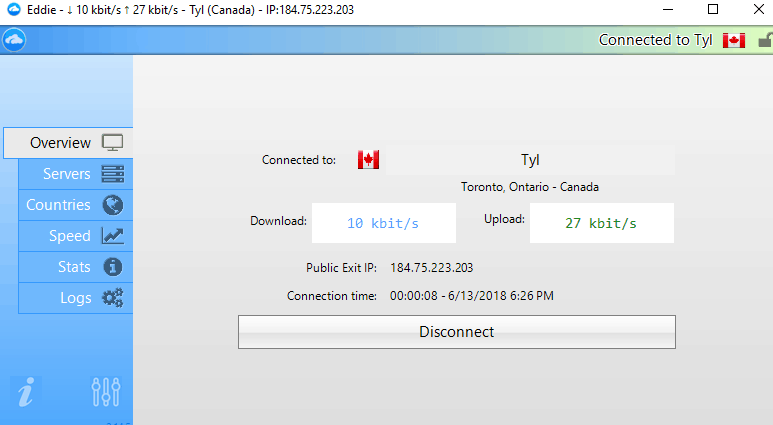Click the Eddie cloud icon in title bar
This screenshot has height=425, width=773.
[x=14, y=9]
